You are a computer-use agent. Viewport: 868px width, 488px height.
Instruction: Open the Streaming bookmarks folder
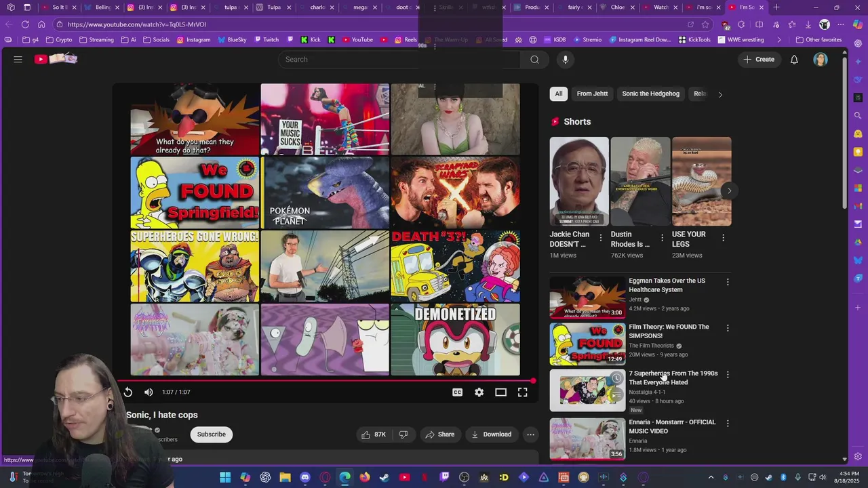click(x=96, y=40)
